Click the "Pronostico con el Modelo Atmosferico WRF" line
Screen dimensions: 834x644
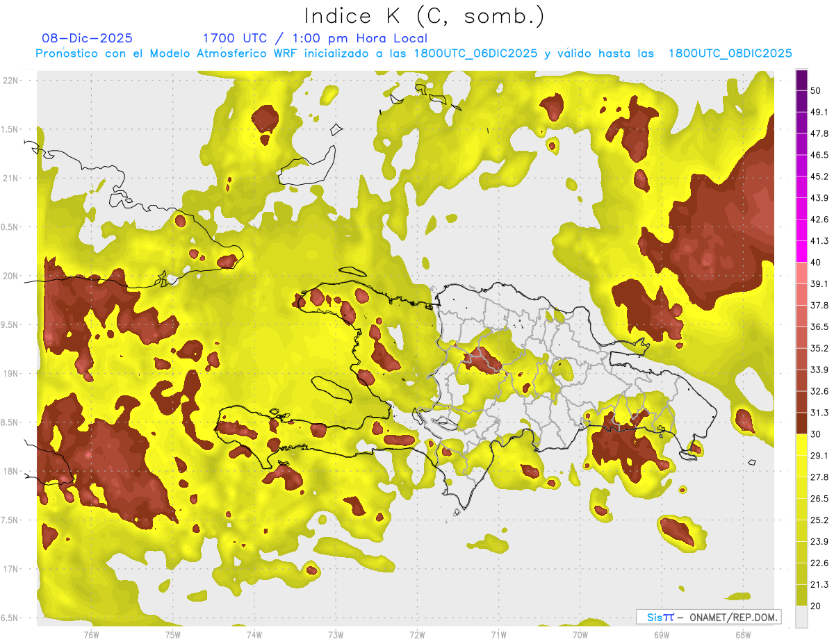(414, 53)
